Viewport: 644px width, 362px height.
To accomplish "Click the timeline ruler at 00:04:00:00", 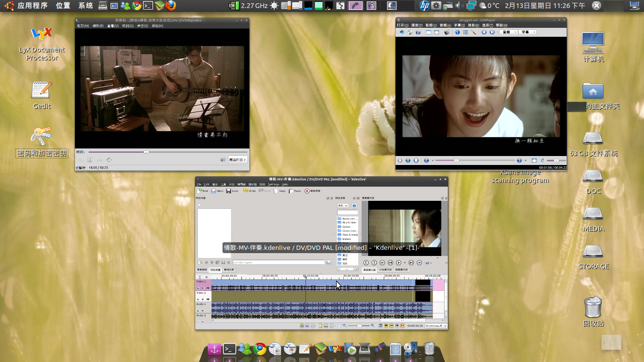I will pyautogui.click(x=351, y=276).
